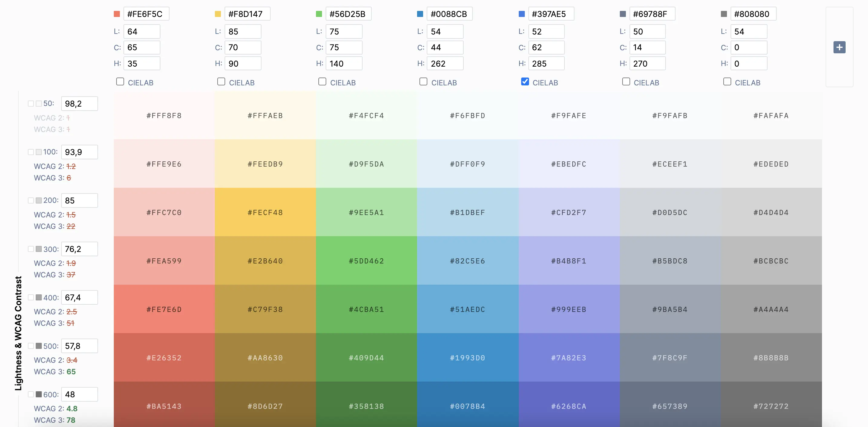The width and height of the screenshot is (868, 427).
Task: Edit level 50 lightness field 98,2
Action: pyautogui.click(x=80, y=104)
